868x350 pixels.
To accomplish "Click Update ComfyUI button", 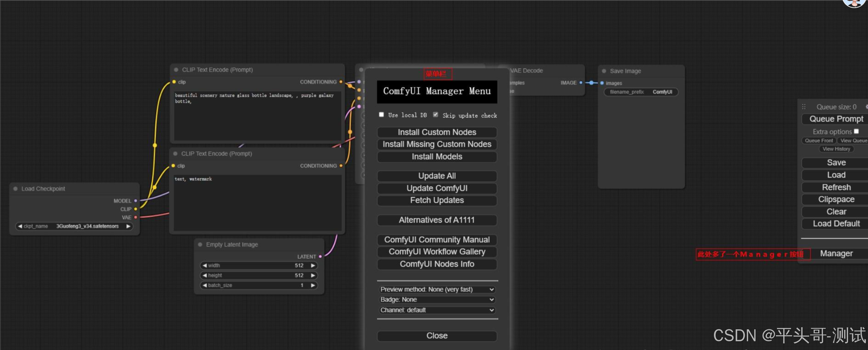I will (437, 188).
